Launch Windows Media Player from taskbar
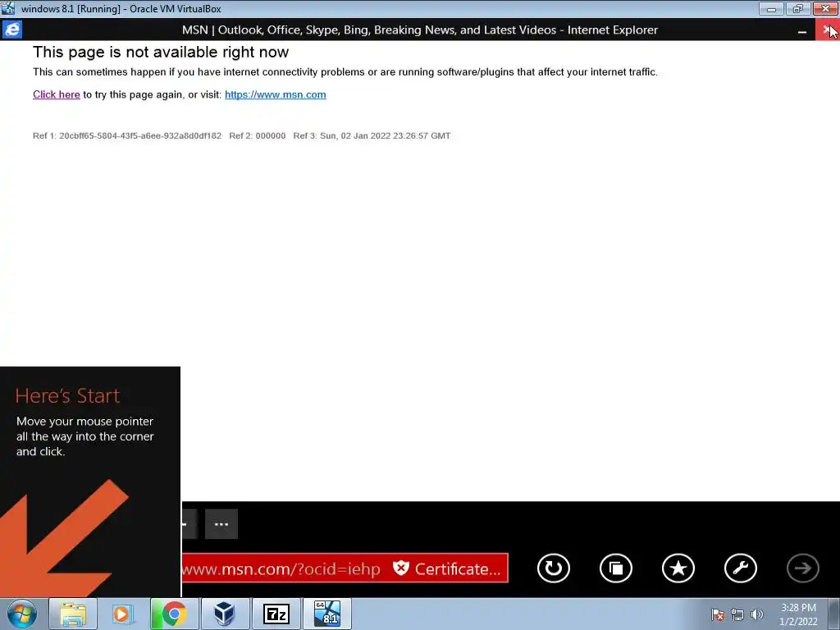Image resolution: width=840 pixels, height=630 pixels. tap(123, 614)
